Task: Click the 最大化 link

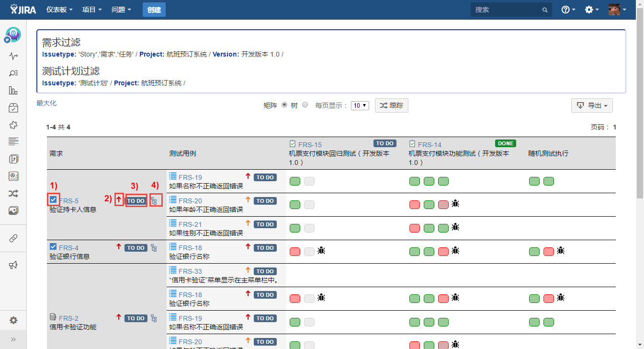Action: click(46, 103)
